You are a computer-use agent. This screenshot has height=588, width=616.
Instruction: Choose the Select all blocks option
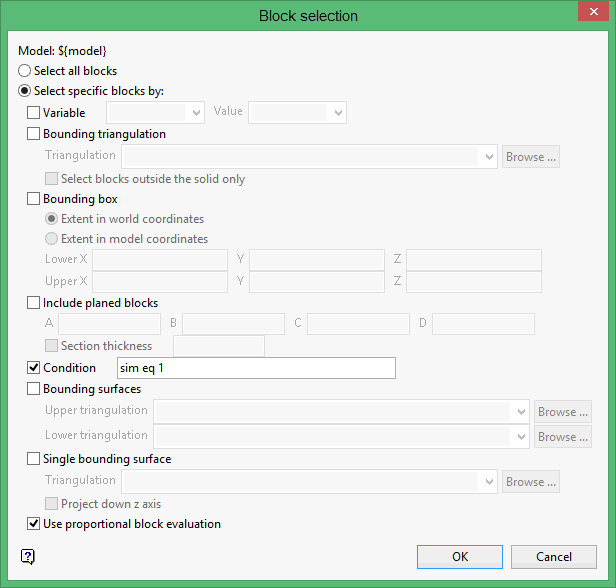click(x=25, y=71)
